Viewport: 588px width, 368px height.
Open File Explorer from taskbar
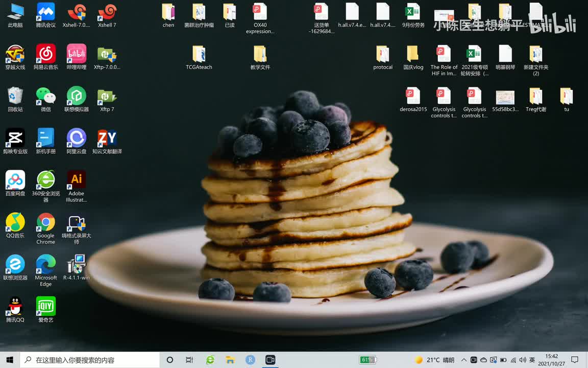[230, 360]
